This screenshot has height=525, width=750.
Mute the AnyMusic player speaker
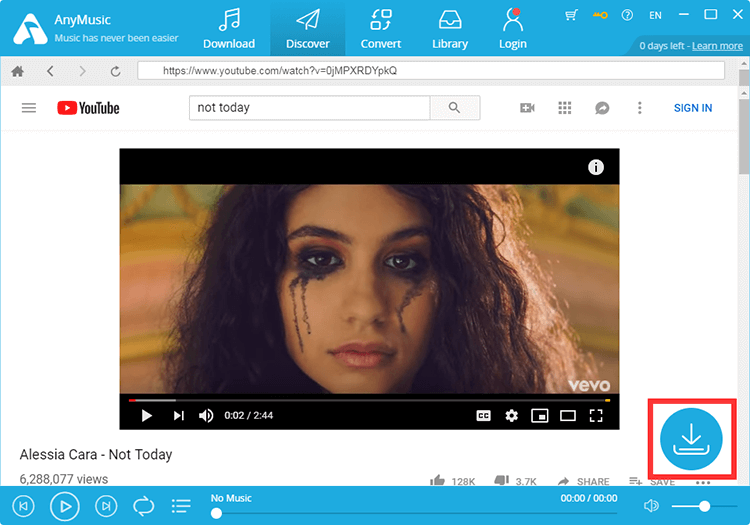(x=651, y=505)
